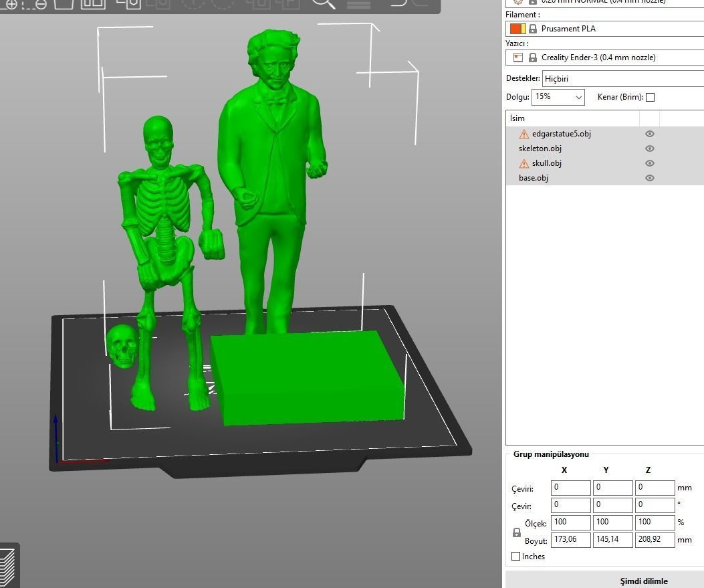Image resolution: width=704 pixels, height=588 pixels.
Task: Click the Çevir Y rotation field
Action: coord(613,505)
